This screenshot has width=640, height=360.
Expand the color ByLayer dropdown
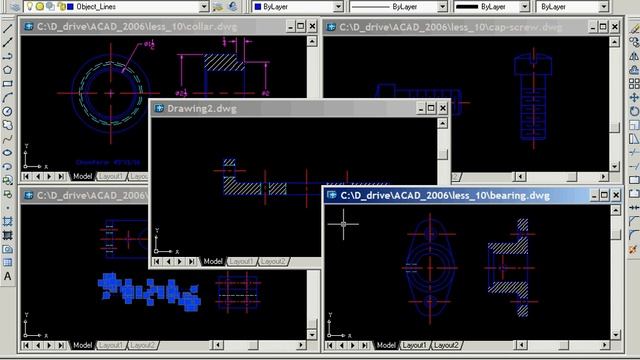(x=338, y=7)
